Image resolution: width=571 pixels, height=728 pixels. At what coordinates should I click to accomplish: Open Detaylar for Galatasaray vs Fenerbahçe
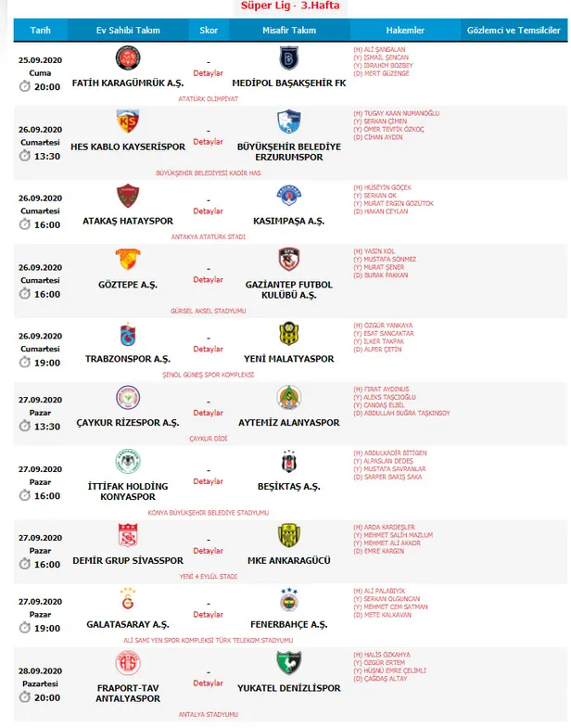coord(208,614)
